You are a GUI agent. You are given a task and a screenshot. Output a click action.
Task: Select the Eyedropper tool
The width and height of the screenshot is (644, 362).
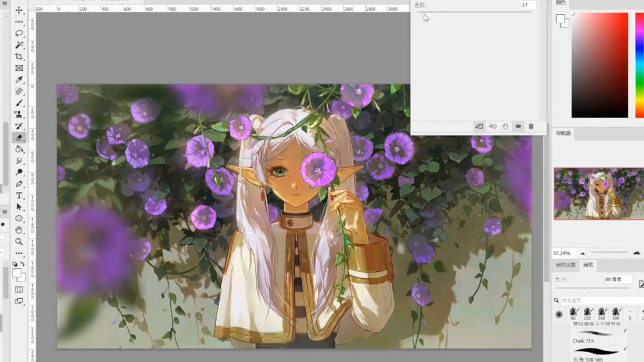pyautogui.click(x=19, y=79)
